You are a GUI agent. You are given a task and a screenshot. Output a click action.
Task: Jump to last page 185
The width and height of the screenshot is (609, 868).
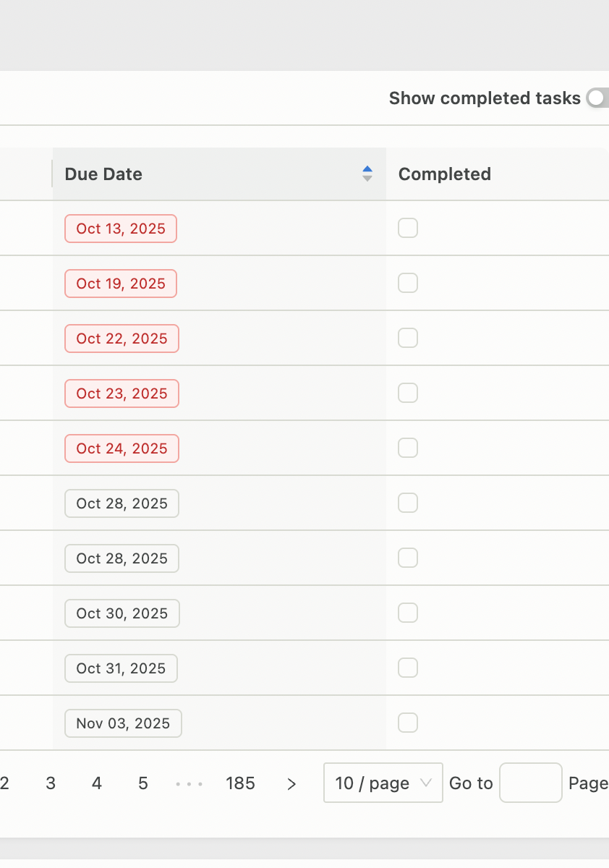240,783
